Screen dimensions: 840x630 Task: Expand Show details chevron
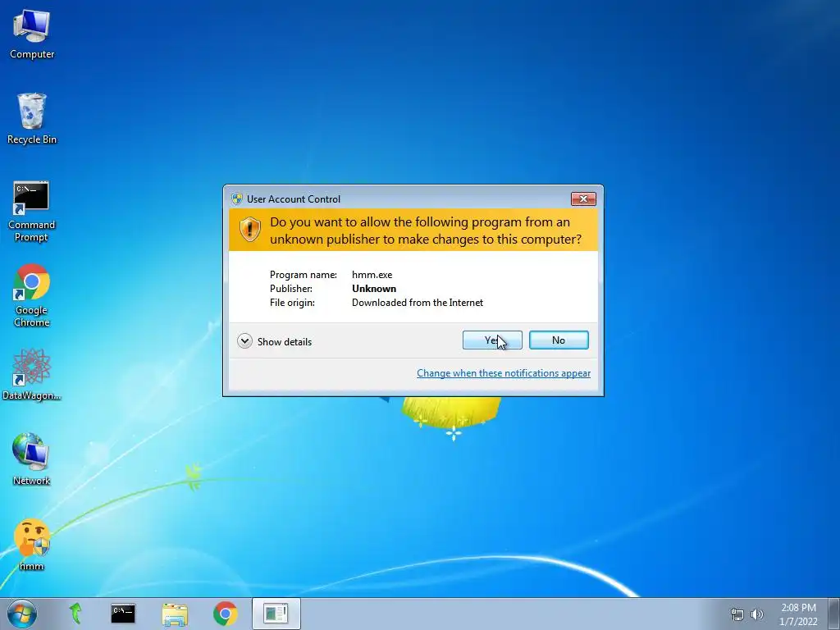(244, 341)
